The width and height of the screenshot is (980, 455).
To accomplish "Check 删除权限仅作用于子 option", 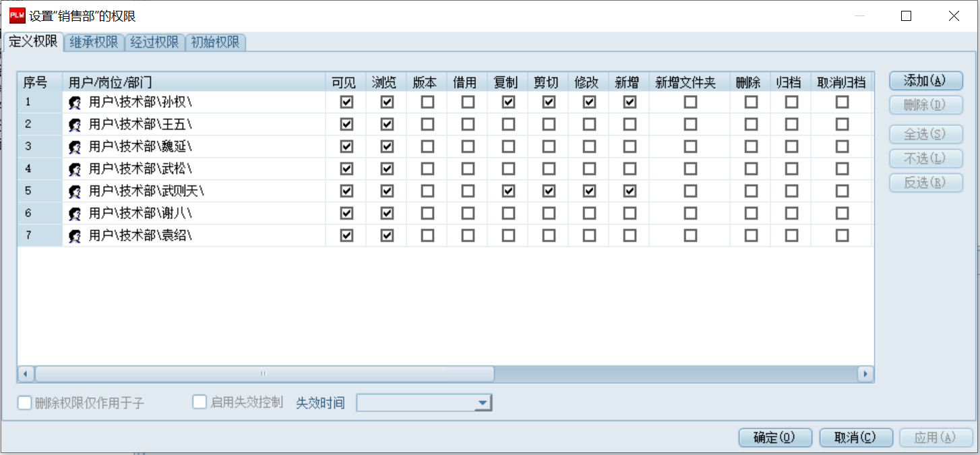I will [25, 403].
